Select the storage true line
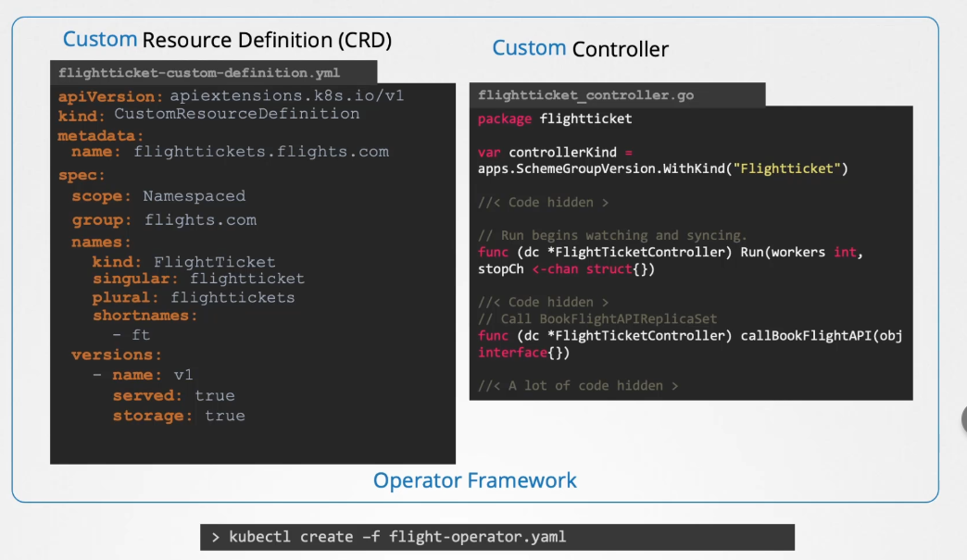 tap(179, 416)
